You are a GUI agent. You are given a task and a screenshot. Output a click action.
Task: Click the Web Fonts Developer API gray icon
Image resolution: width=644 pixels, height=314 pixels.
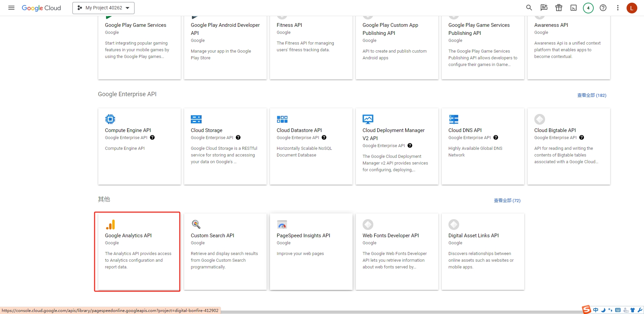(368, 224)
